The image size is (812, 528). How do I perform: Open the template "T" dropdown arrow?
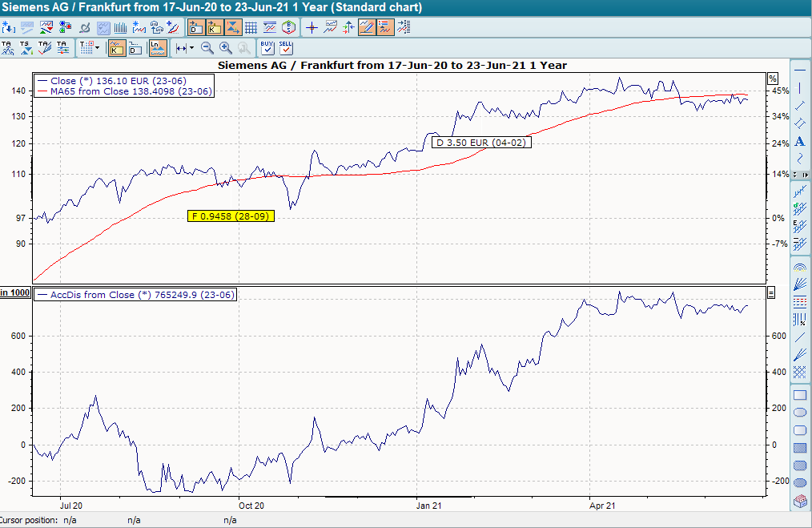tap(98, 47)
